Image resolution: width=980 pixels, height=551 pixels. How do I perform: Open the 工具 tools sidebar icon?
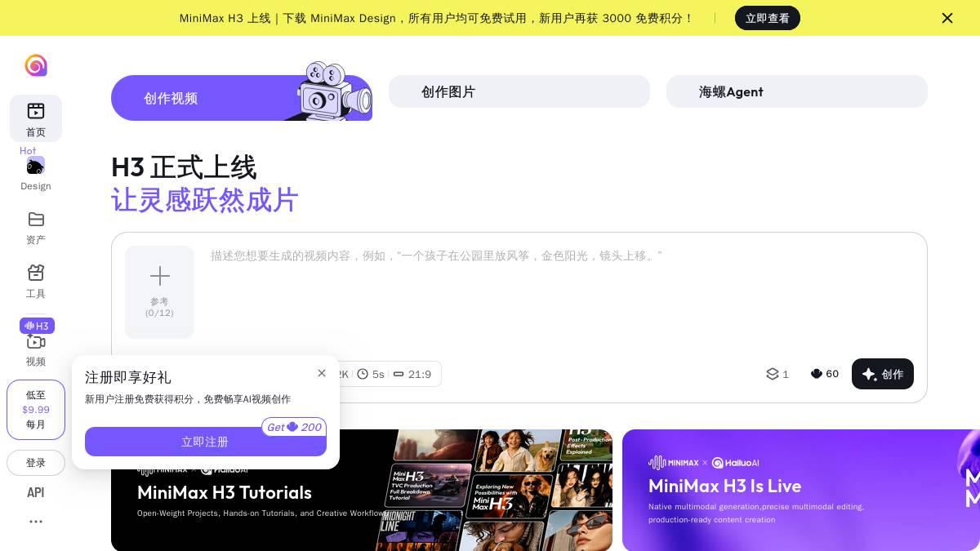36,273
